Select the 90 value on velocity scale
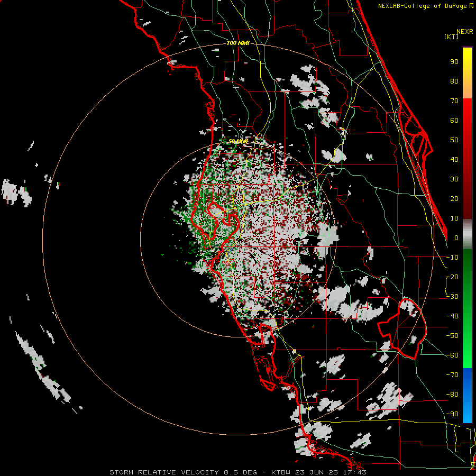 (454, 62)
